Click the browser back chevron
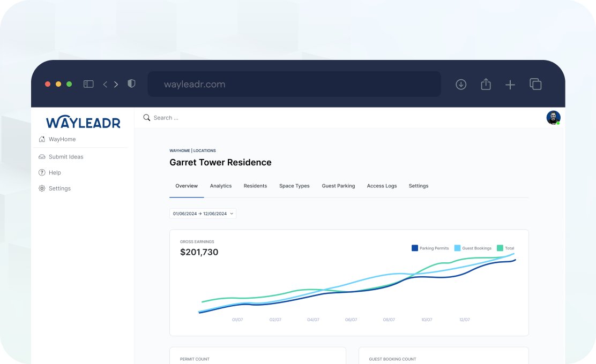 click(x=105, y=84)
